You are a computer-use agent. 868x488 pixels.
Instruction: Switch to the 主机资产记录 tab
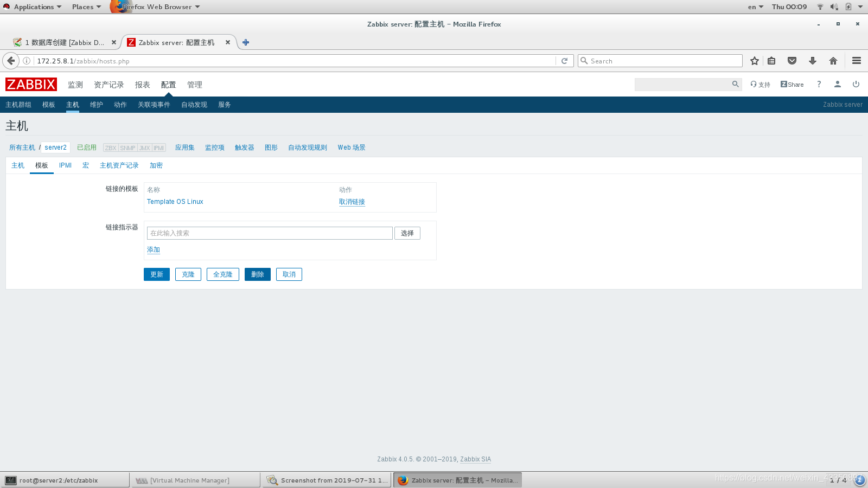point(119,165)
